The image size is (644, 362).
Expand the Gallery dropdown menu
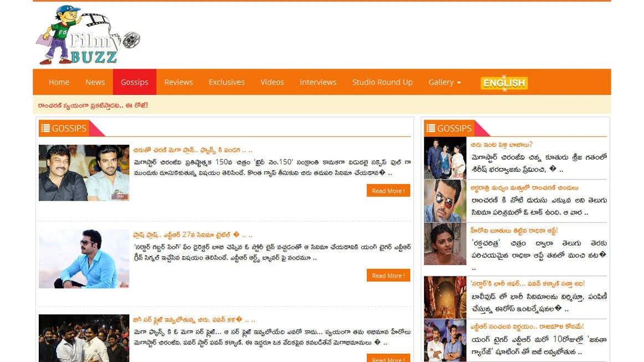point(444,82)
